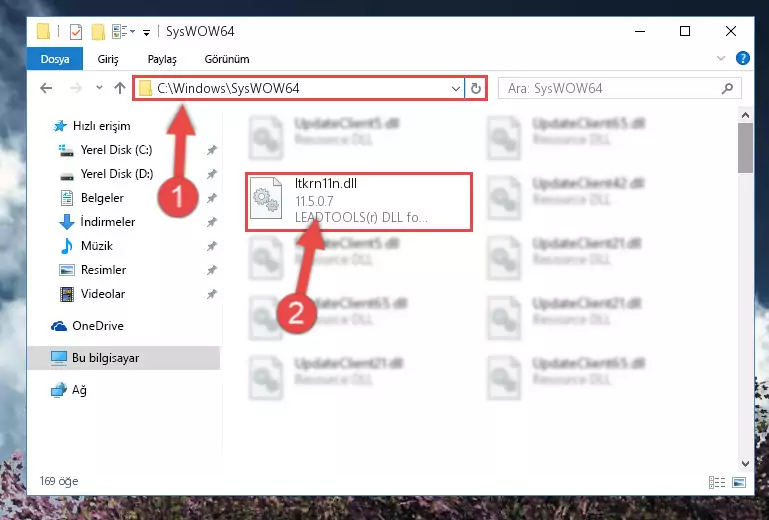Select Ağ in navigation pane
This screenshot has height=520, width=769.
(69, 390)
